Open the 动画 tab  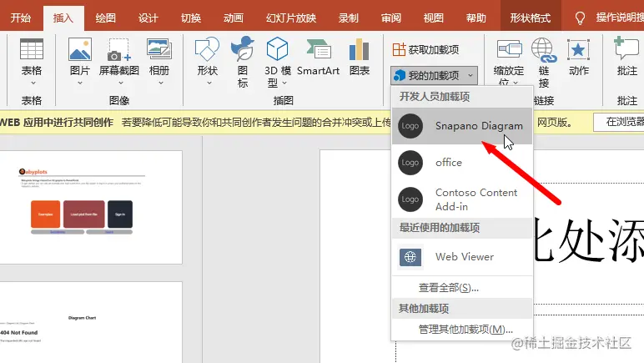click(234, 18)
